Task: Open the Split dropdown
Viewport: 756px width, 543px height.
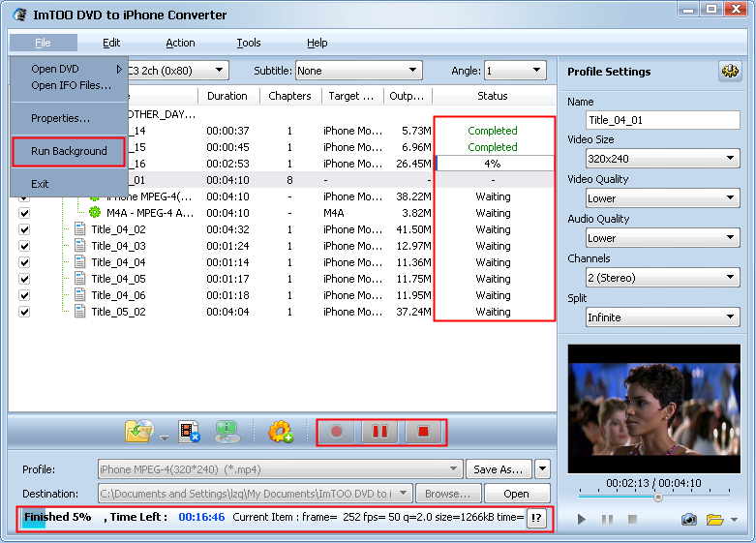Action: pos(663,317)
